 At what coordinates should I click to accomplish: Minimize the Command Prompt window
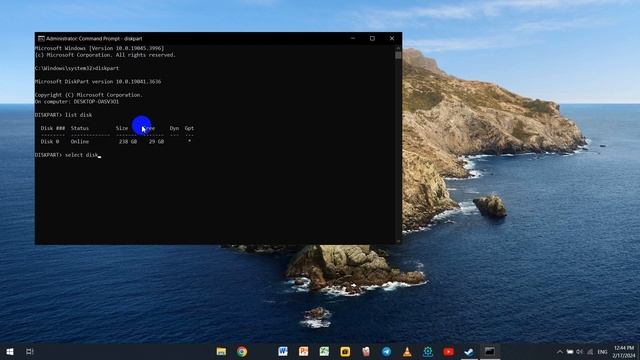(353, 38)
